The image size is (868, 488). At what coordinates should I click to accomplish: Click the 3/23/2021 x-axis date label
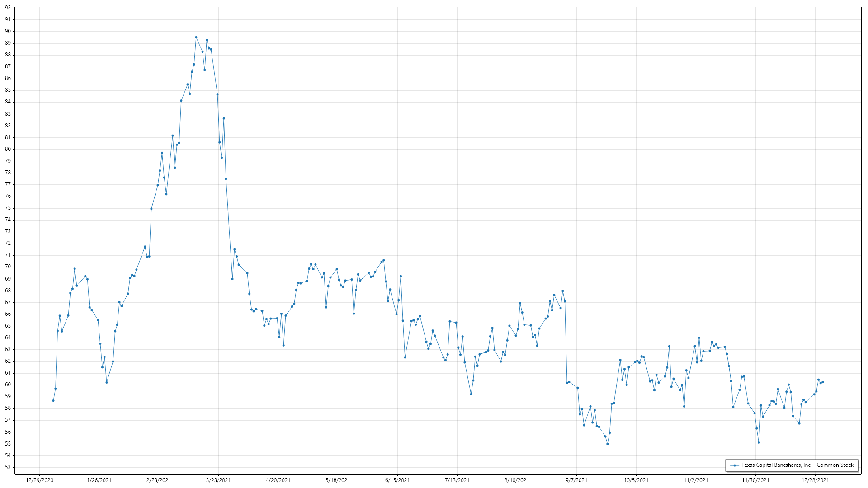[x=218, y=480]
